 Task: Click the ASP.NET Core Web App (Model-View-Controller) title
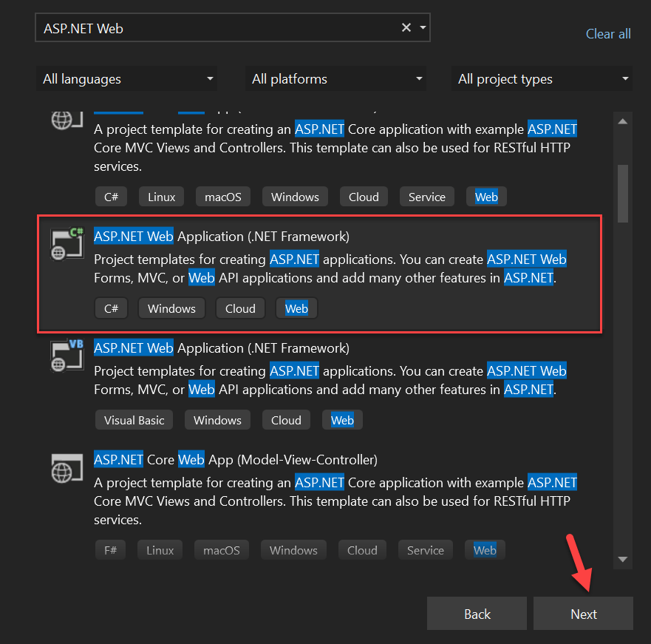coord(236,460)
